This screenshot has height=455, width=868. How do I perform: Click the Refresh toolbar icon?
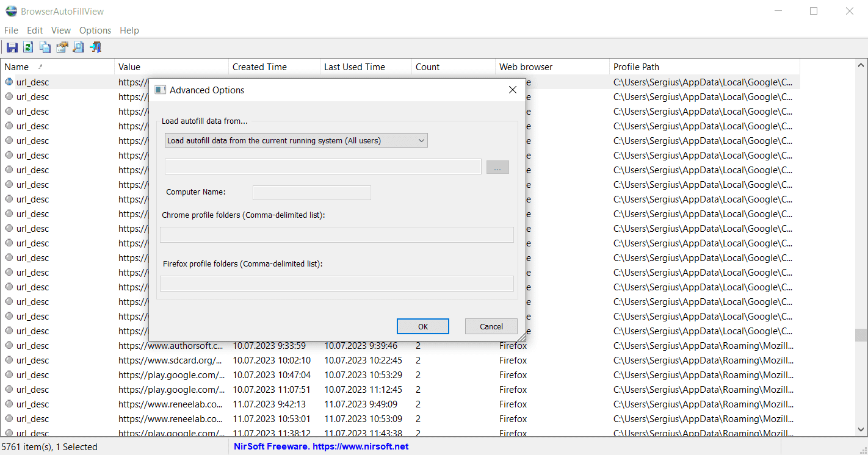pyautogui.click(x=28, y=47)
